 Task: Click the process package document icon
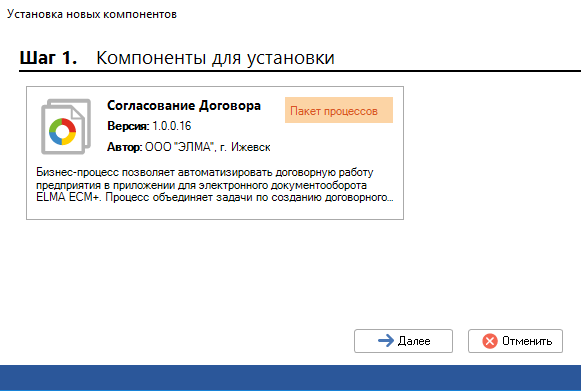[x=66, y=127]
